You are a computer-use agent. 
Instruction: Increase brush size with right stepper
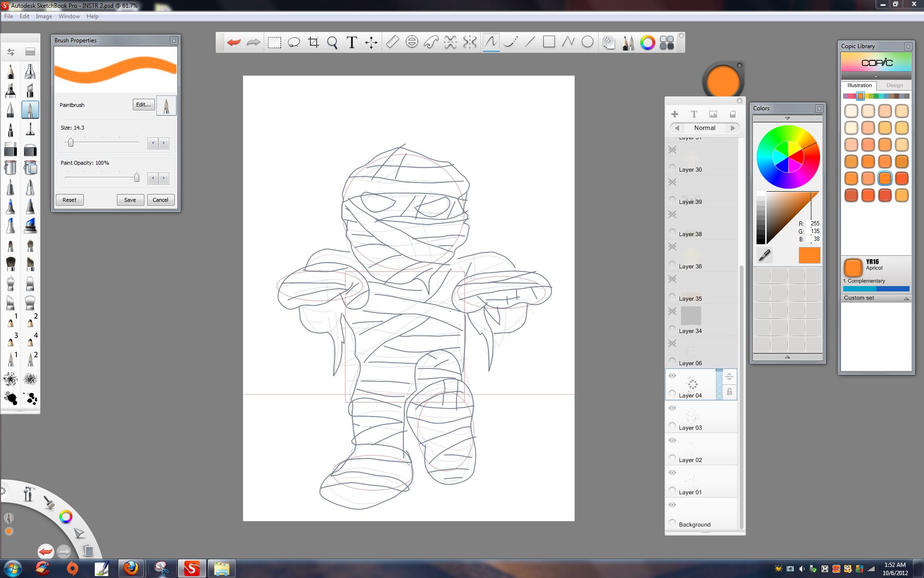[x=164, y=143]
